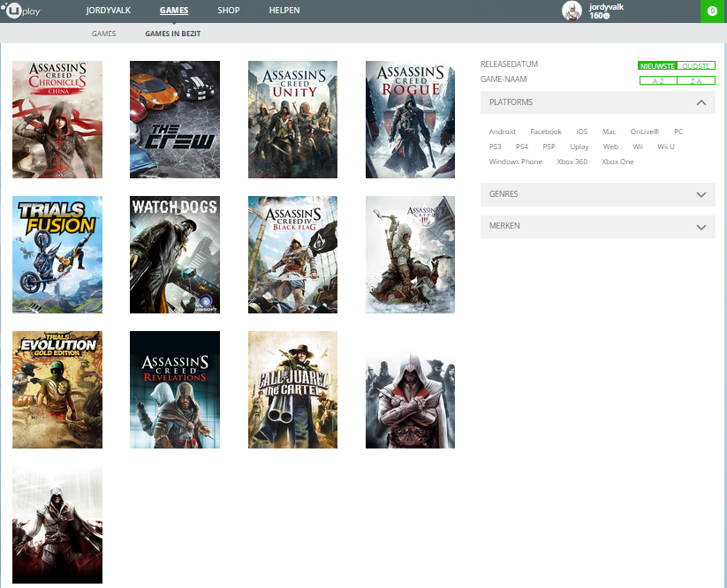Filter by PS3 platform
The image size is (727, 588).
[496, 147]
